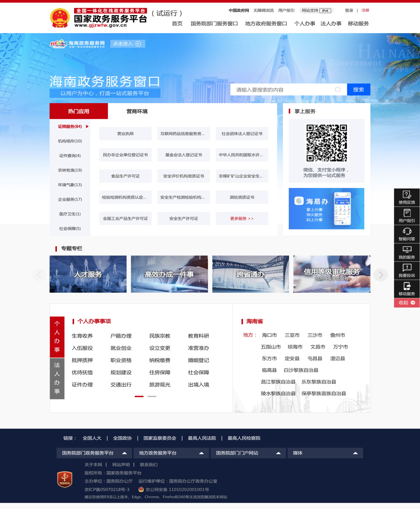The width and height of the screenshot is (420, 509).
Task: Open 我的服务 in the floating sidebar
Action: 407,253
